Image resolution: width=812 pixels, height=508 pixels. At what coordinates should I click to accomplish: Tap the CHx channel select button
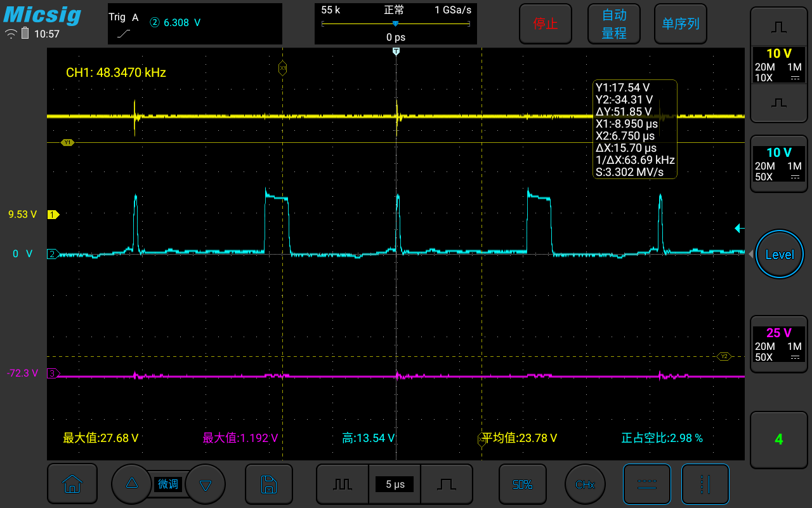(585, 485)
